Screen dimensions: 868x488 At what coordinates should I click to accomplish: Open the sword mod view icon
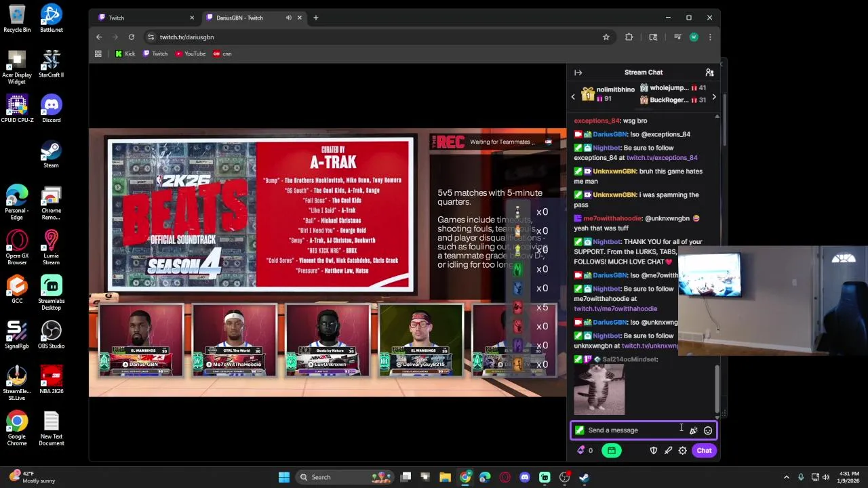[668, 451]
